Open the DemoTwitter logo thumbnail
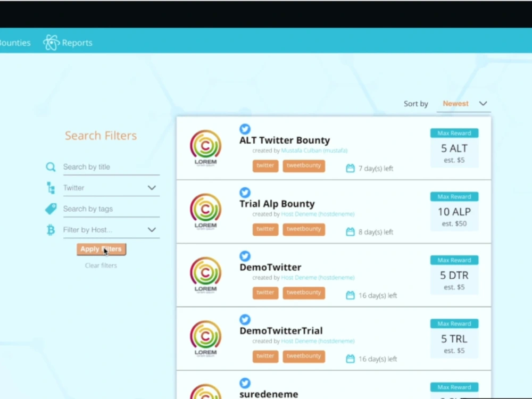The image size is (532, 399). point(205,275)
